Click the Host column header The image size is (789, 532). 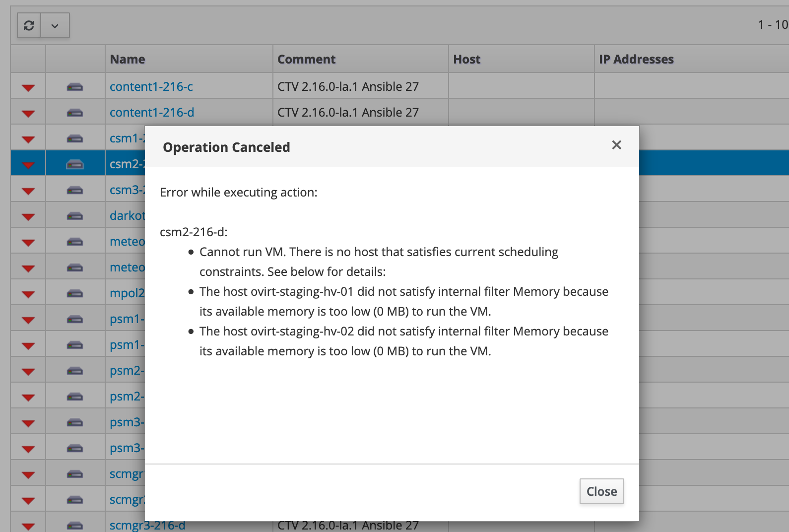[466, 60]
